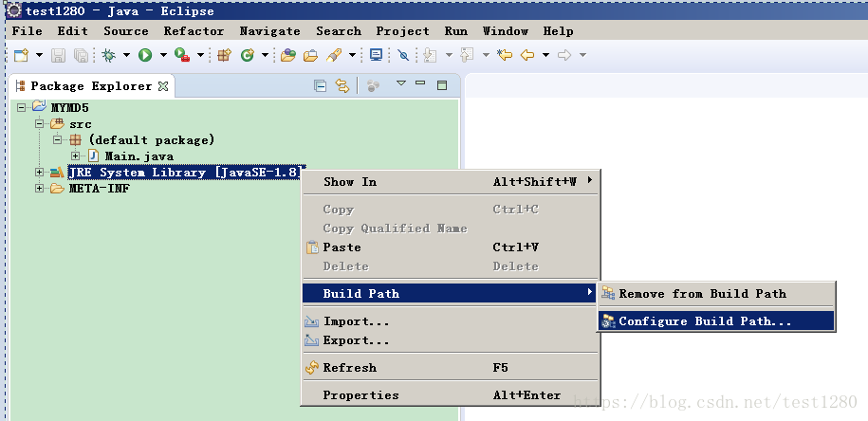Click the Save icon in toolbar
This screenshot has height=421, width=868.
(x=58, y=55)
